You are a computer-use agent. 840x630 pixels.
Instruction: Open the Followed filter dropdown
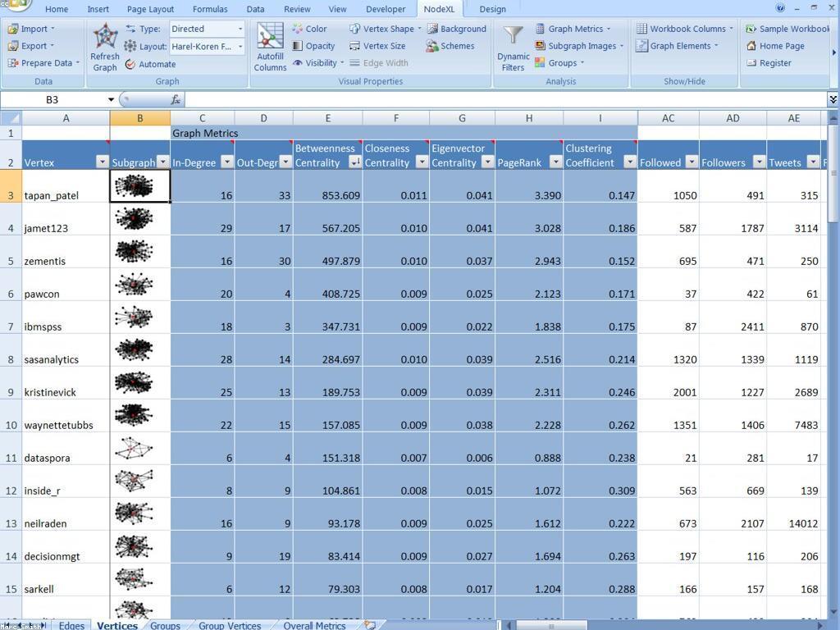692,162
